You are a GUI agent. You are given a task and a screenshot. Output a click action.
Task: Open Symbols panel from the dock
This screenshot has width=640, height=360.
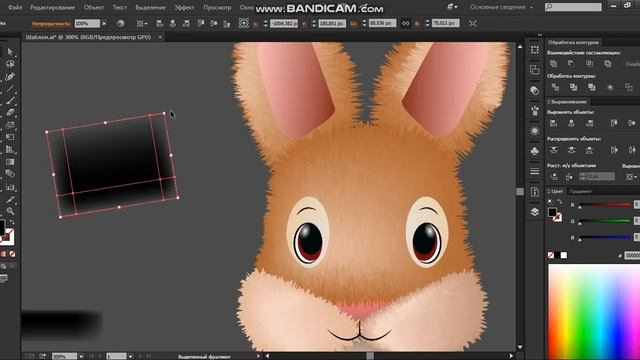(535, 151)
